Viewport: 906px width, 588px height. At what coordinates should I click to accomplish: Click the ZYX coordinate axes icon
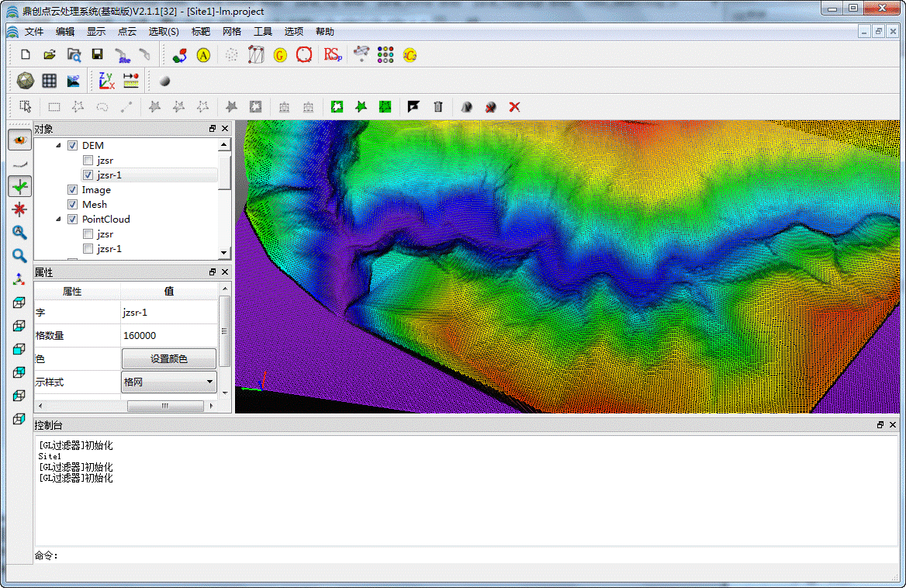pos(106,80)
